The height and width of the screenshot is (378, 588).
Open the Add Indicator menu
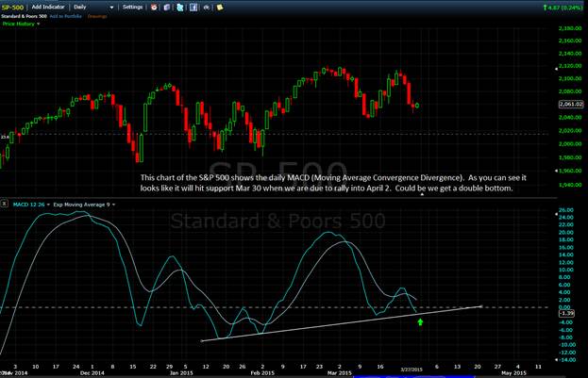click(48, 7)
